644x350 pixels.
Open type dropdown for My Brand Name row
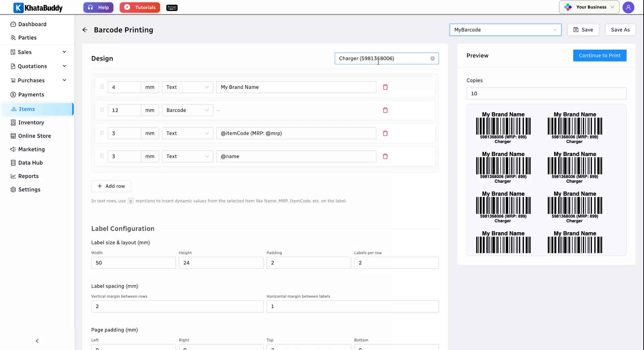187,87
